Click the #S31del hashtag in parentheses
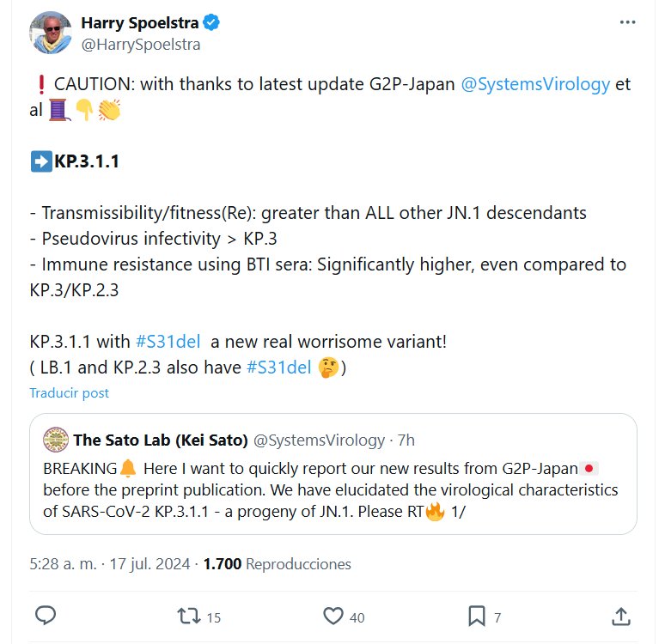 (278, 368)
